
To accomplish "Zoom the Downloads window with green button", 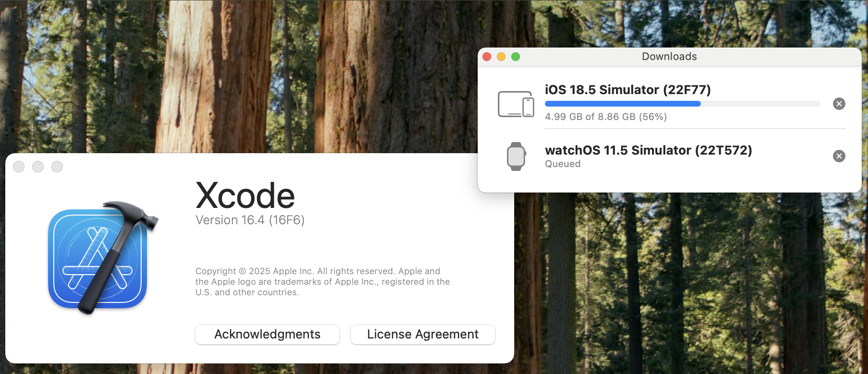I will [516, 57].
